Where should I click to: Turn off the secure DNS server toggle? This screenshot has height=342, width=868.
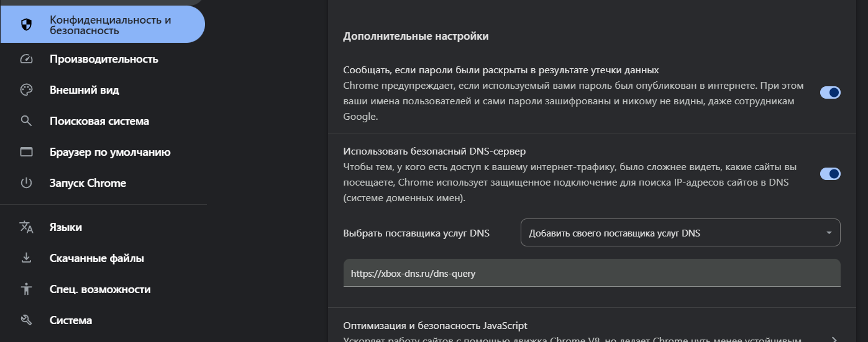pos(830,174)
